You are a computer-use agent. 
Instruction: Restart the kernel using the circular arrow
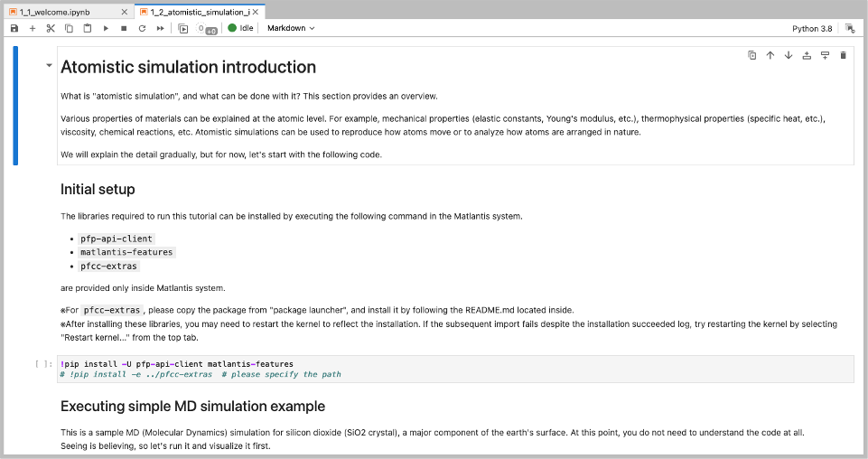[x=142, y=28]
